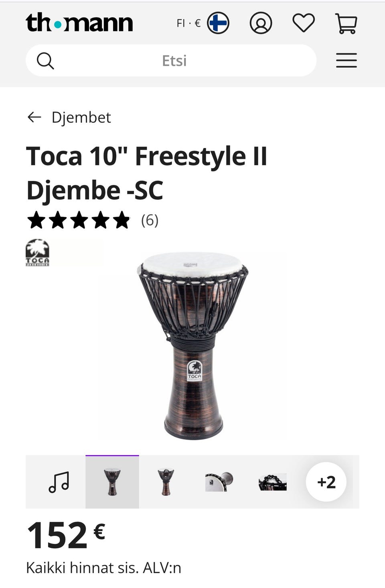The width and height of the screenshot is (385, 588).
Task: Open the Toca brand logo
Action: (x=37, y=253)
